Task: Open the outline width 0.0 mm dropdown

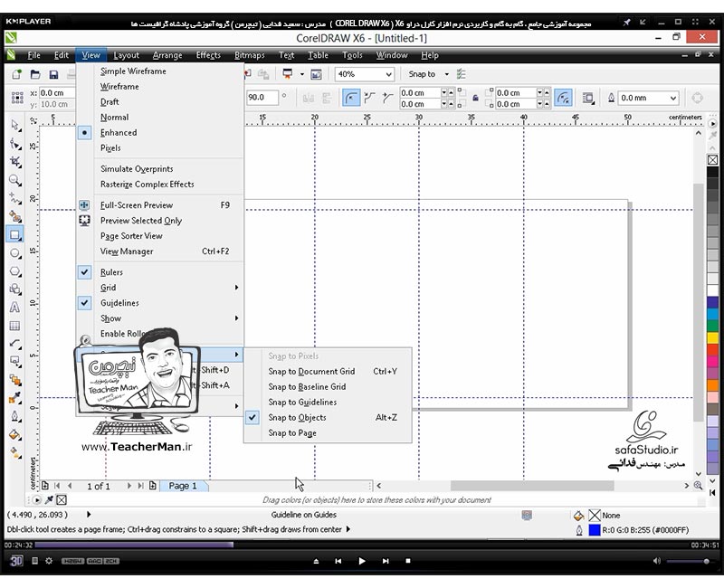Action: point(673,98)
